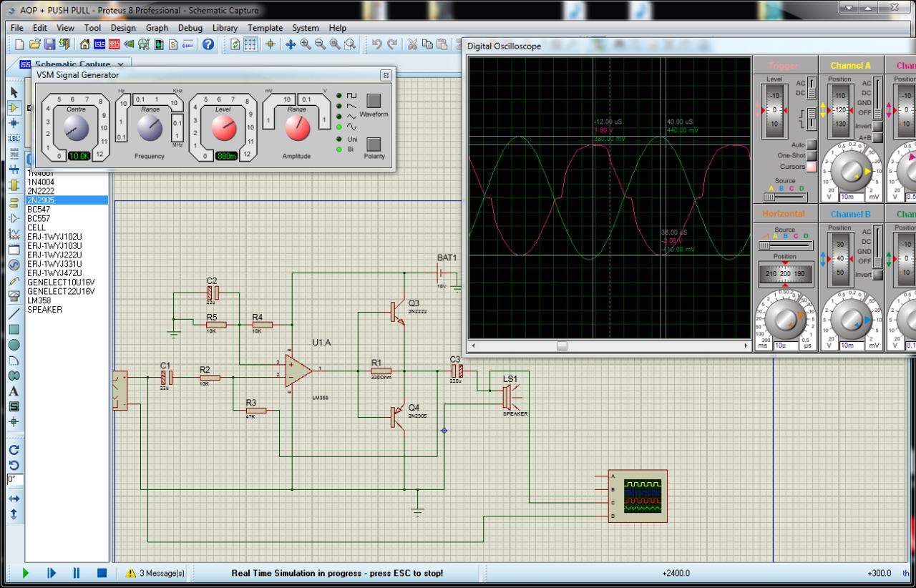Click the zoom in magnifier icon
This screenshot has width=916, height=588.
(306, 44)
